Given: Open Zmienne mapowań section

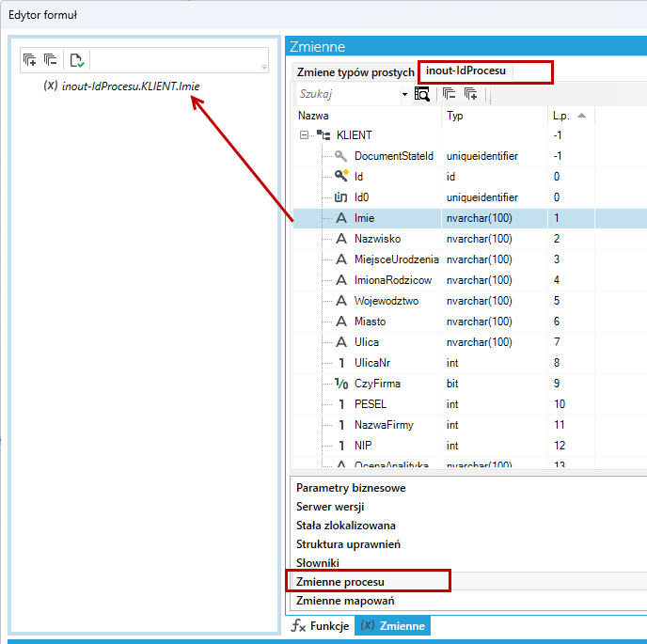Looking at the screenshot, I should tap(468, 601).
